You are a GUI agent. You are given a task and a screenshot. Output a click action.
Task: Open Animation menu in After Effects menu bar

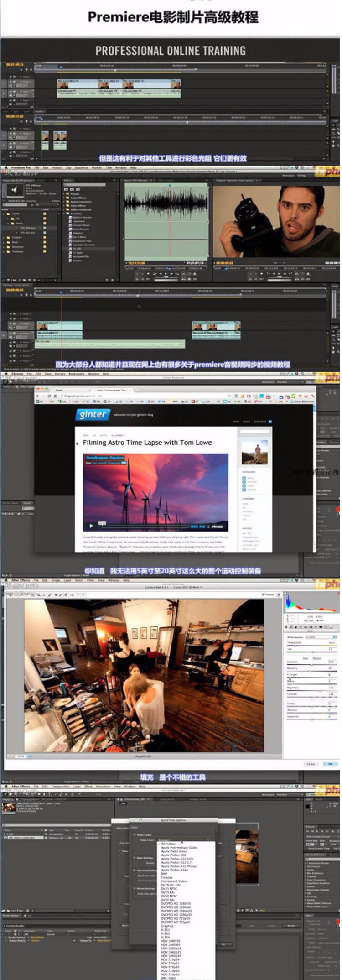[103, 787]
